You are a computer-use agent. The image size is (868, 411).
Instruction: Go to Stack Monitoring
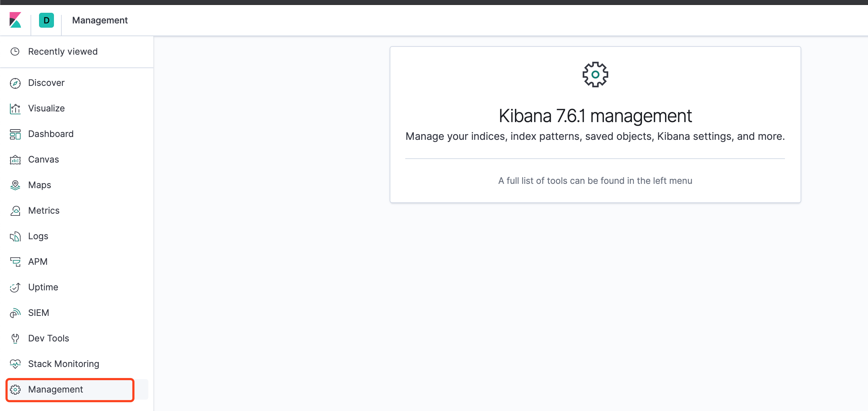[64, 364]
